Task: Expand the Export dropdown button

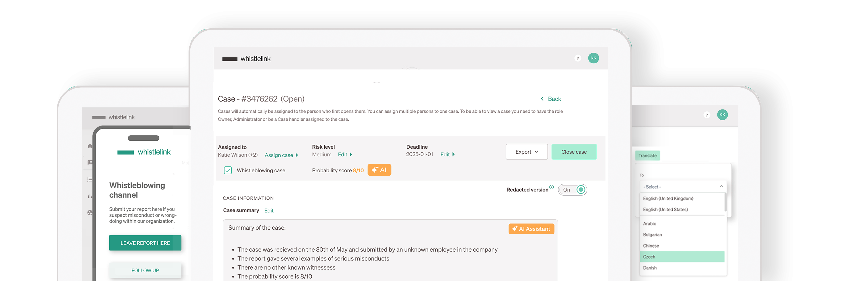Action: coord(527,152)
